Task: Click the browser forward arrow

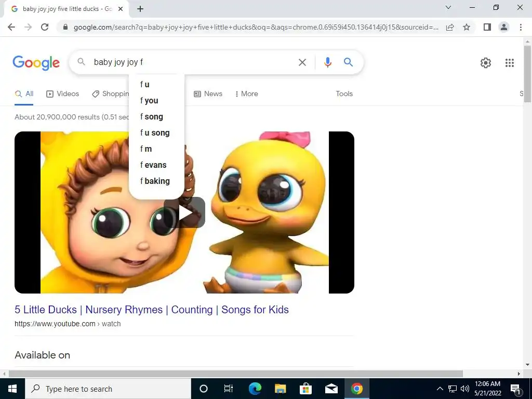Action: tap(28, 27)
